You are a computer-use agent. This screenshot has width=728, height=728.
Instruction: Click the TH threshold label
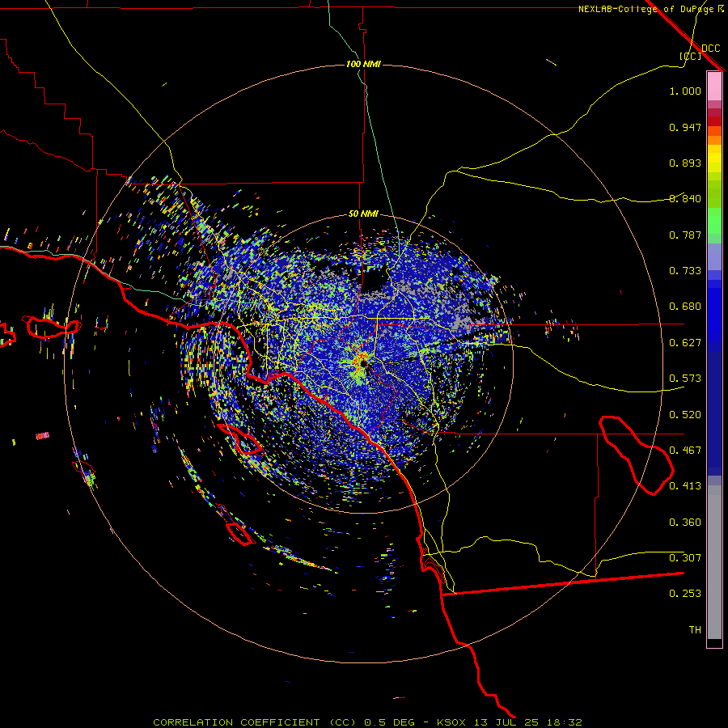tap(695, 630)
